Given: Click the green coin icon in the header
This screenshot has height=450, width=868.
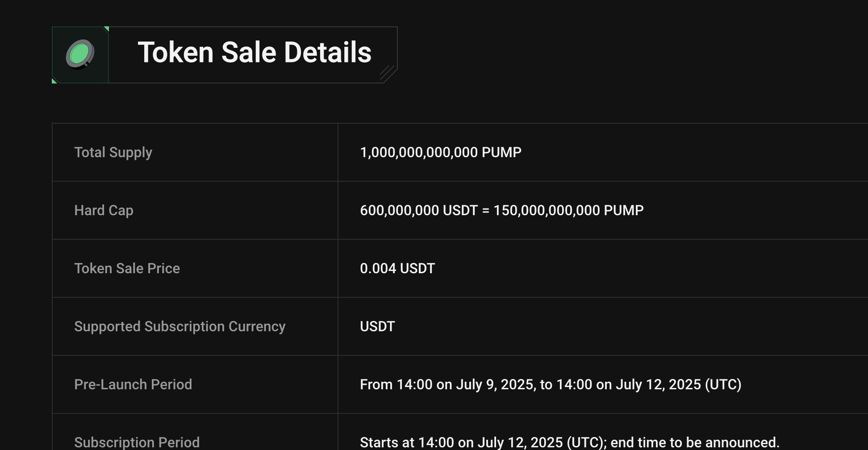Looking at the screenshot, I should pos(80,54).
